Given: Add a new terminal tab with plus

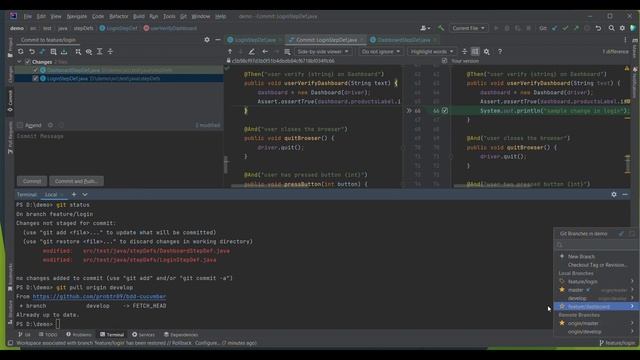Looking at the screenshot, I should click(74, 195).
